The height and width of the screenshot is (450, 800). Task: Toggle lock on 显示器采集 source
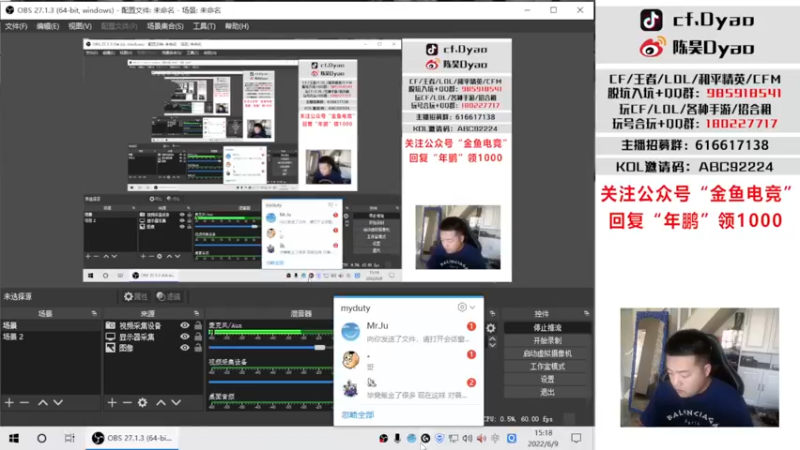coord(198,337)
